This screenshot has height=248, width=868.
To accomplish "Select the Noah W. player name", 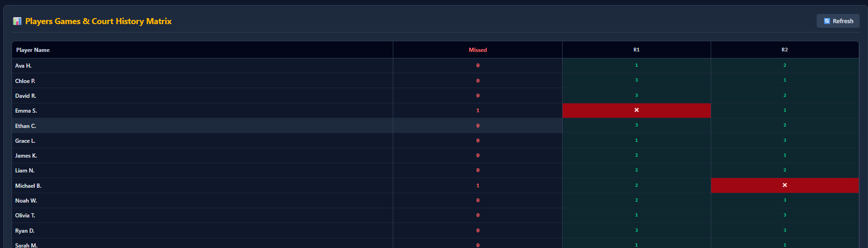I will coord(26,201).
